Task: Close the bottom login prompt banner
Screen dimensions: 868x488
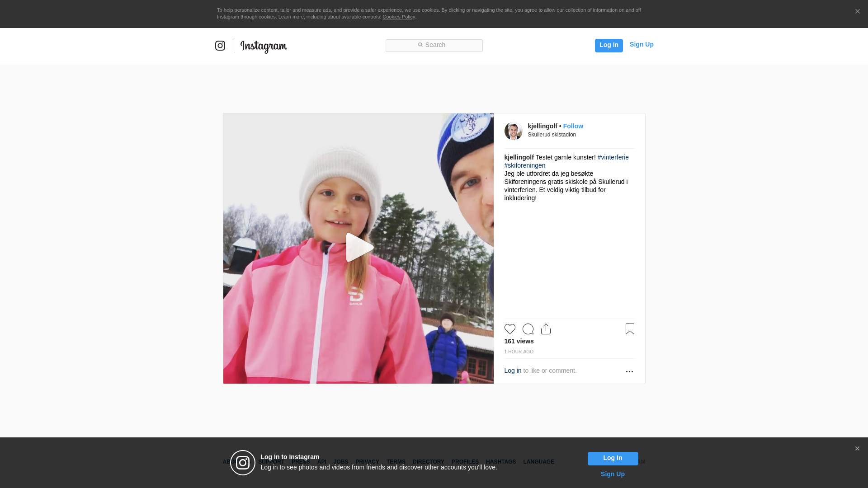Action: 857,449
